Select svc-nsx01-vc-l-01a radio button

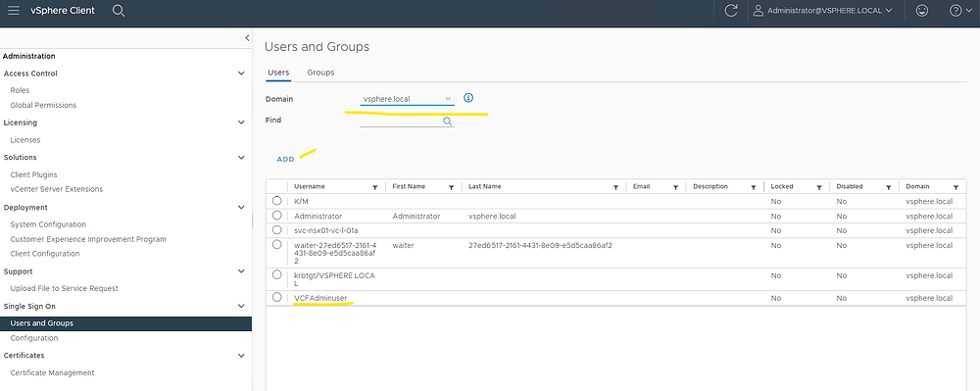coord(277,230)
